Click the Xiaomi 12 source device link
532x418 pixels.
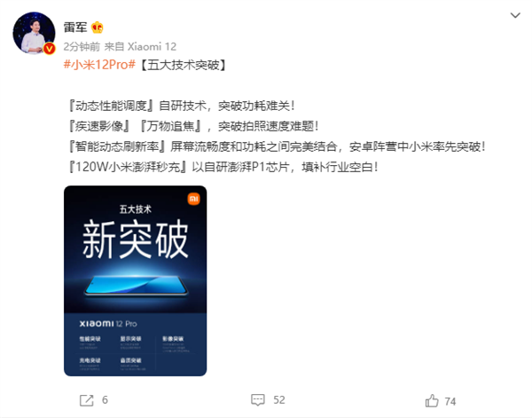[x=152, y=46]
